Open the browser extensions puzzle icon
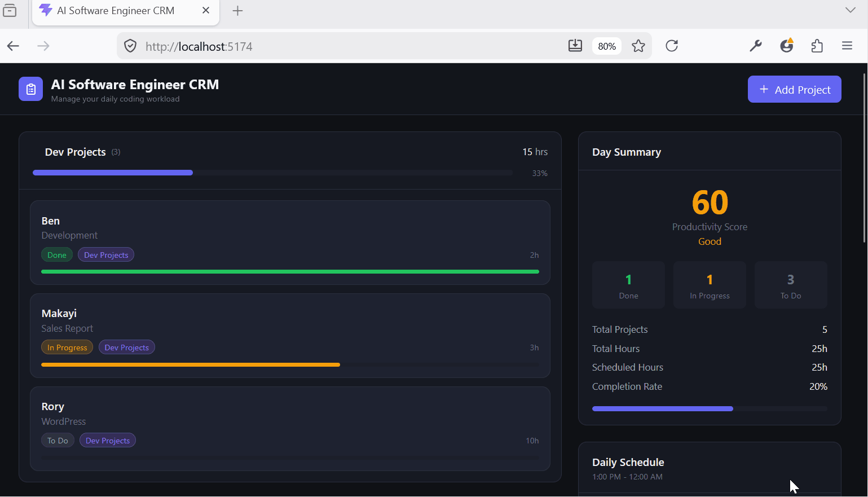This screenshot has height=497, width=868. pos(817,46)
